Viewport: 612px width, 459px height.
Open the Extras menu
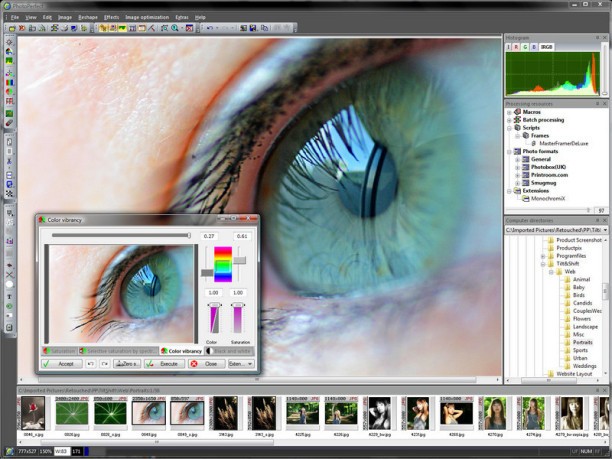[x=182, y=17]
